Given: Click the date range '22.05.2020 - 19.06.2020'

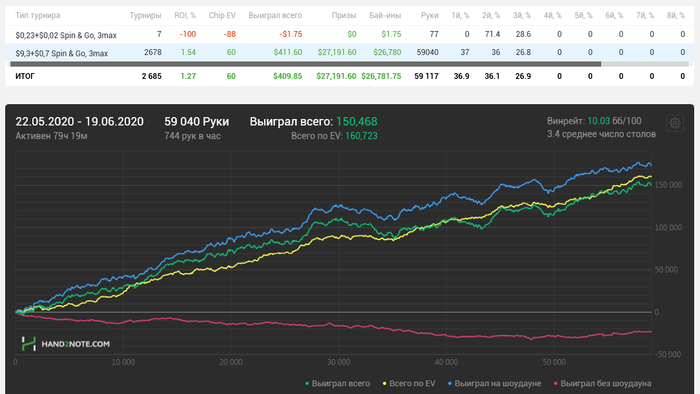Looking at the screenshot, I should [x=79, y=121].
